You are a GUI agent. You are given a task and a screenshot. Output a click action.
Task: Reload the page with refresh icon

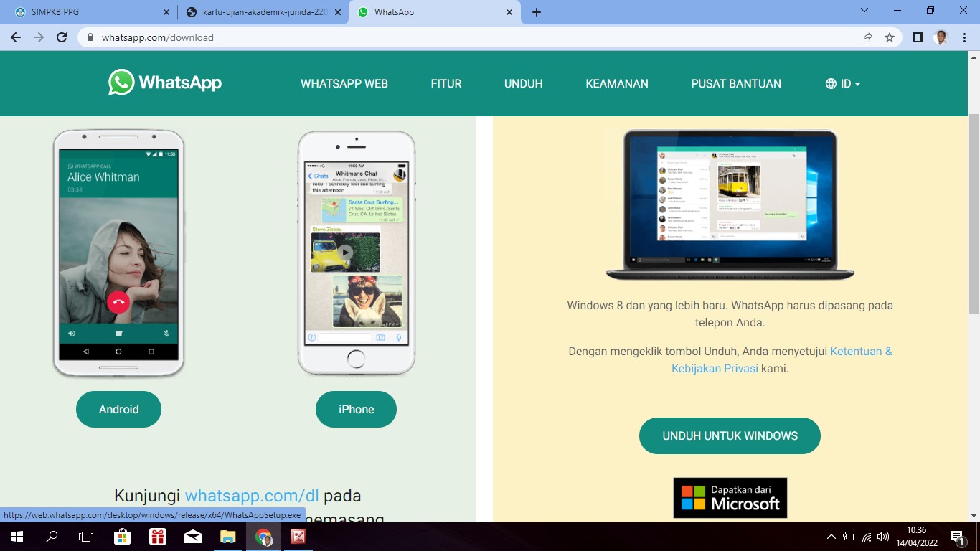(62, 37)
